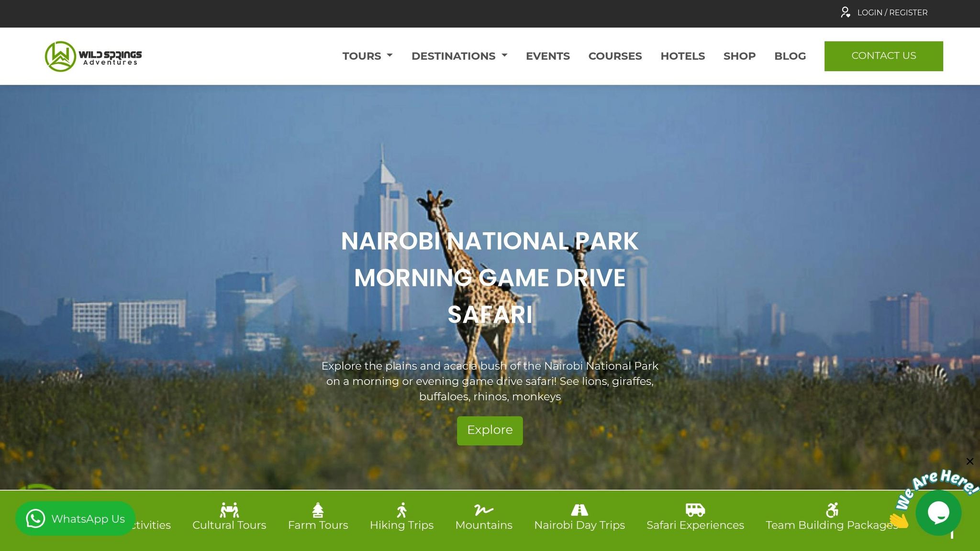The width and height of the screenshot is (980, 551).
Task: Click the Login / Register link
Action: point(892,12)
